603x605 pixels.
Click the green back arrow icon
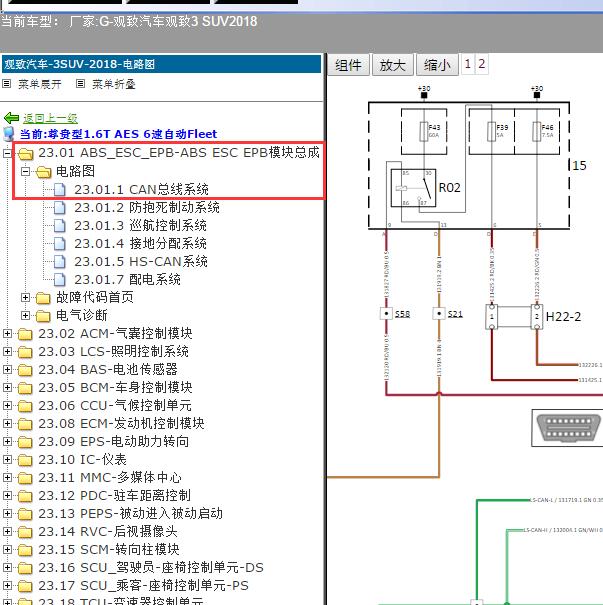coord(11,118)
